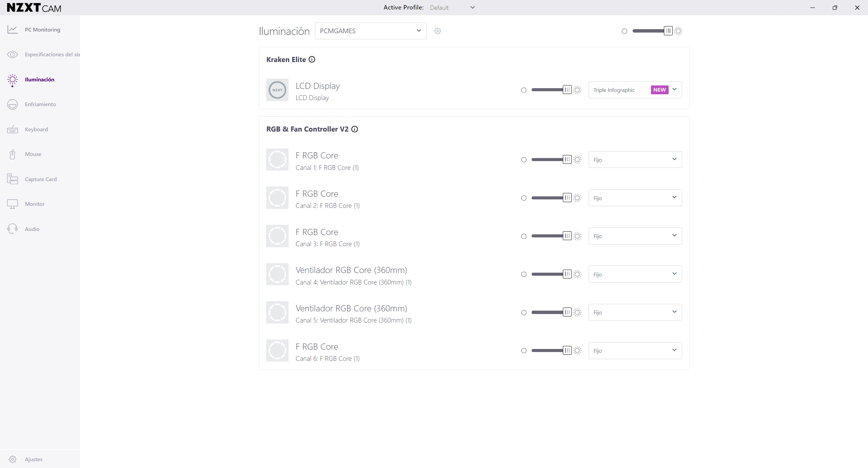Click Canal 3 max brightness sun icon
Viewport: 868px width, 468px height.
coord(577,236)
